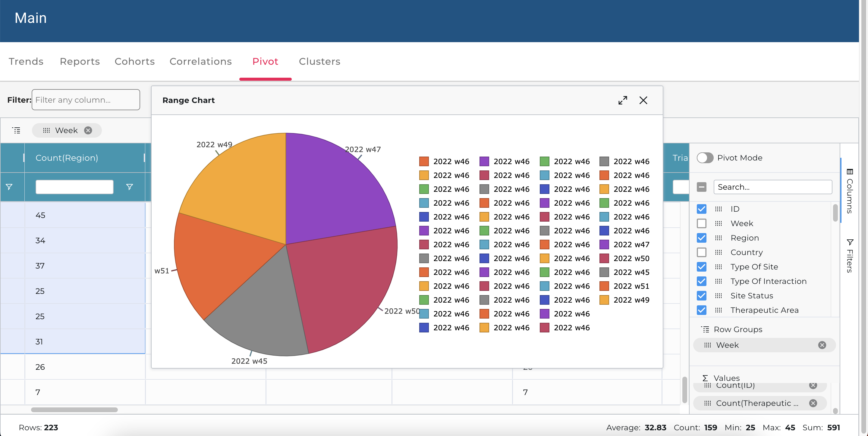
Task: Click the Week chip drag handle icon
Action: 46,130
